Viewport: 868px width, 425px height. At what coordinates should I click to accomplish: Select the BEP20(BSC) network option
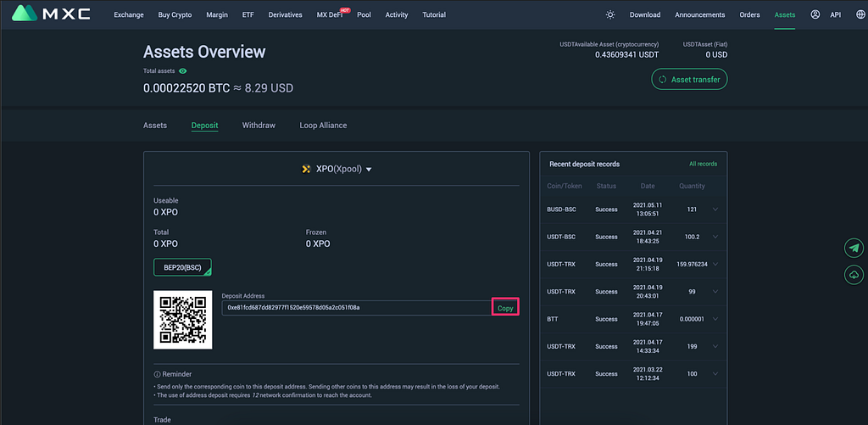[183, 267]
